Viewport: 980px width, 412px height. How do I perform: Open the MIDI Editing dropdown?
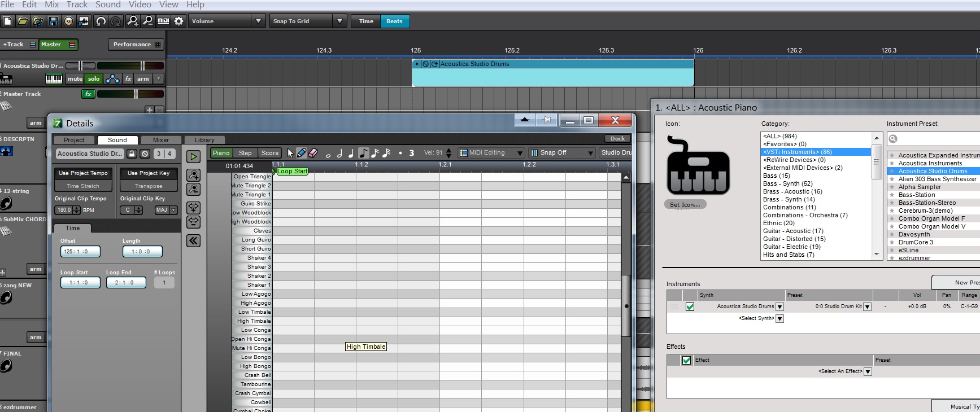pyautogui.click(x=491, y=153)
